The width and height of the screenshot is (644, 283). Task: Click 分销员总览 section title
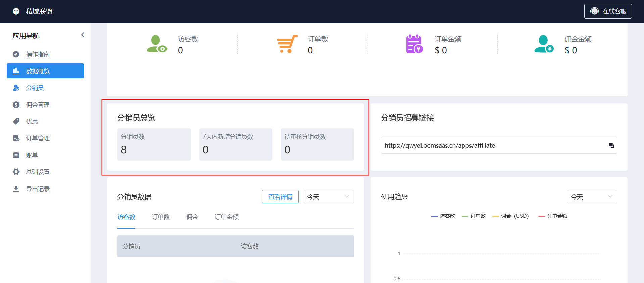[136, 118]
